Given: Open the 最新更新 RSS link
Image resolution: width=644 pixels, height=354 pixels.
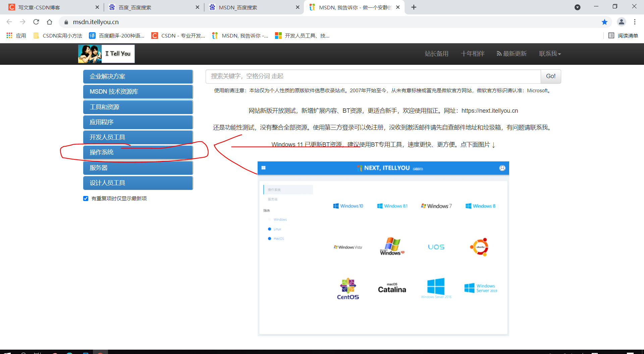Looking at the screenshot, I should (x=512, y=54).
